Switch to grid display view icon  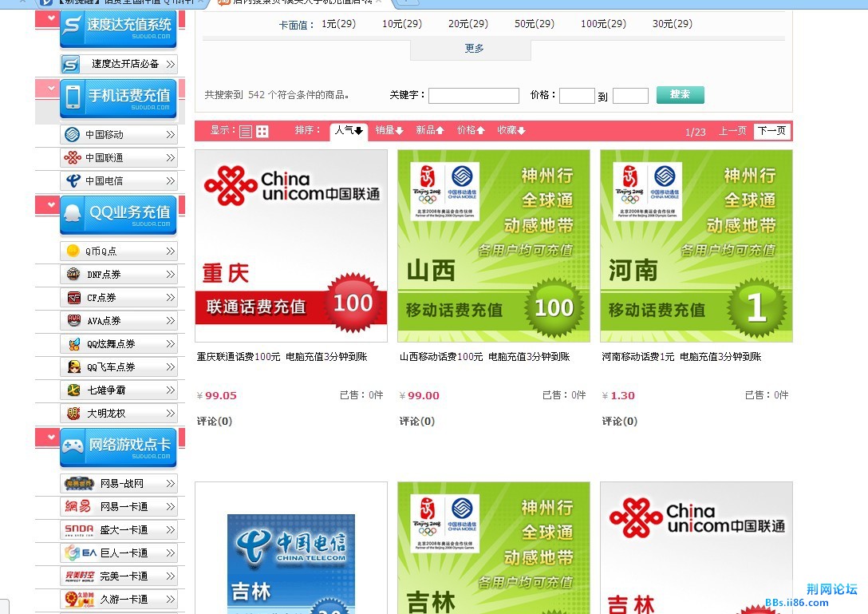(x=262, y=131)
